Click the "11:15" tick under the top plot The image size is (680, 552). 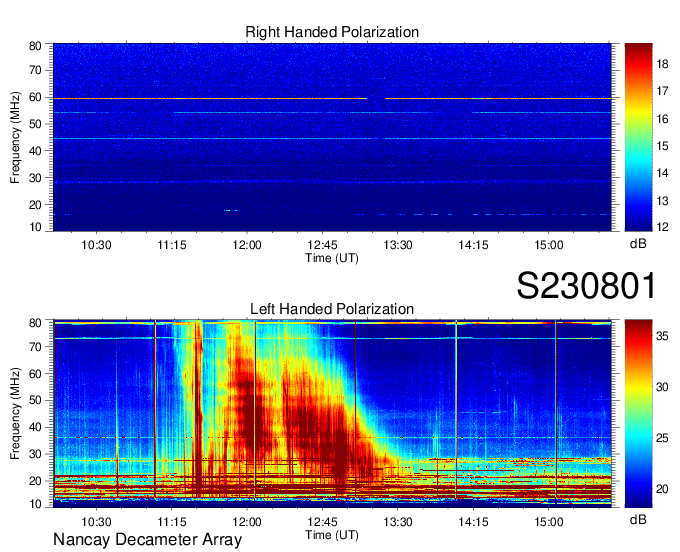click(172, 245)
